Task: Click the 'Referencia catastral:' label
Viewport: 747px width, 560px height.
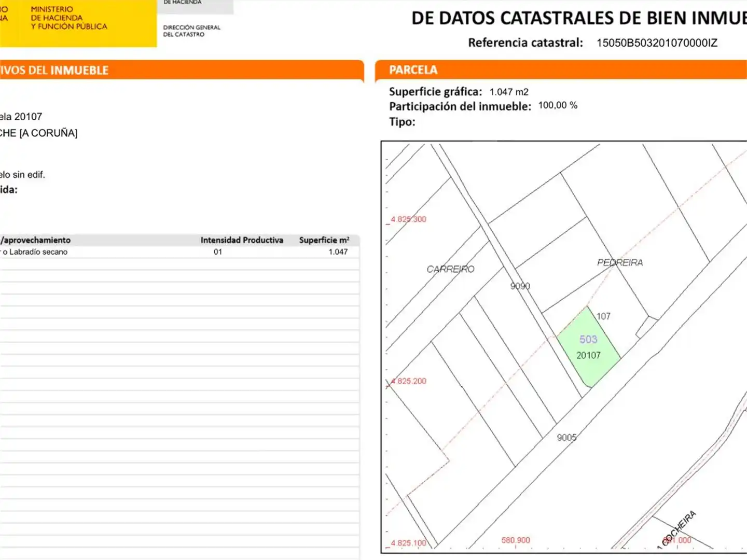Action: tap(525, 43)
